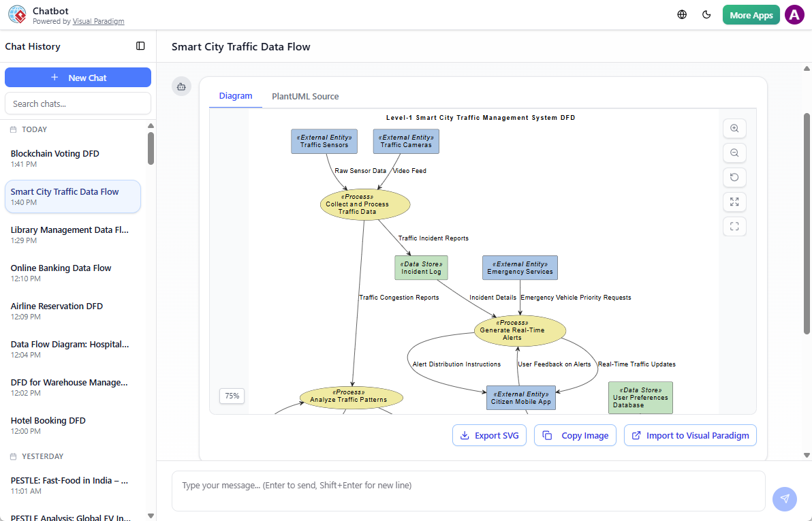
Task: Switch to the PlantUML Source tab
Action: tap(304, 96)
